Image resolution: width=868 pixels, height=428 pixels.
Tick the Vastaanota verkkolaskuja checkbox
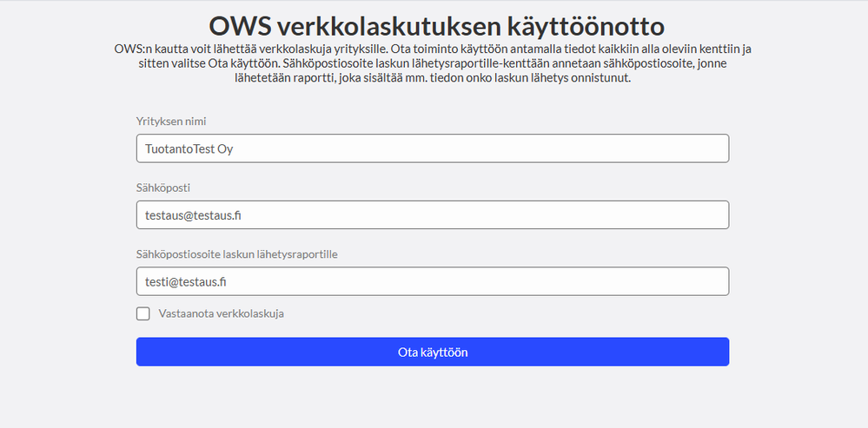(142, 313)
